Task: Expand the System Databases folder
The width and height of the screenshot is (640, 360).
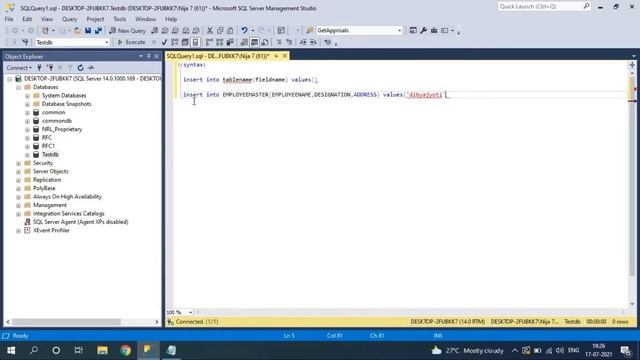Action: [27, 96]
